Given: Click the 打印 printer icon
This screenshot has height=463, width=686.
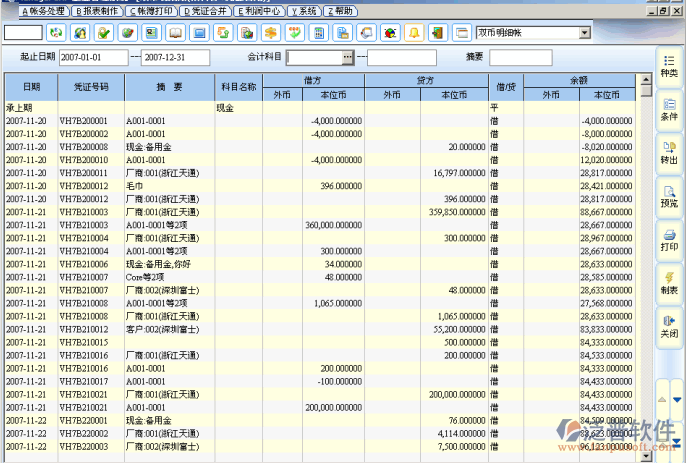Looking at the screenshot, I should 669,238.
